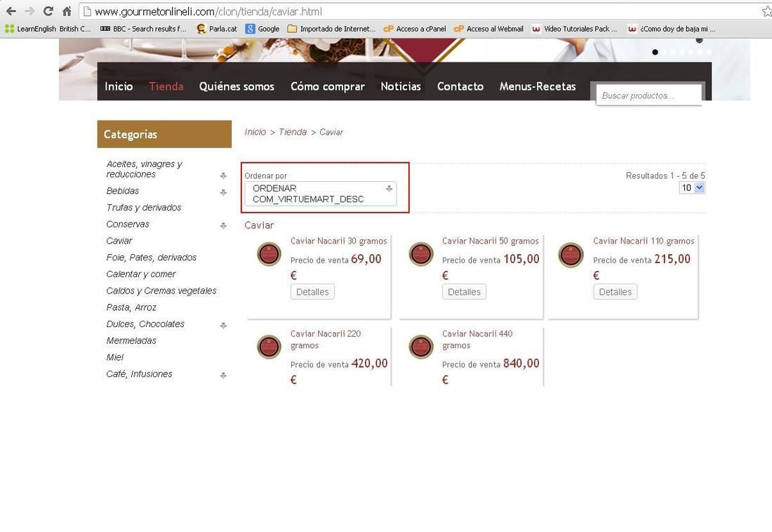Bookmark page with the star icon
Image resolution: width=772 pixels, height=532 pixels.
(x=766, y=11)
